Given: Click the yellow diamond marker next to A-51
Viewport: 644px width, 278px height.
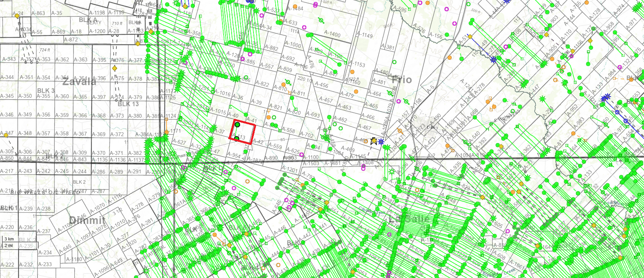Looking at the screenshot, I should (x=470, y=37).
